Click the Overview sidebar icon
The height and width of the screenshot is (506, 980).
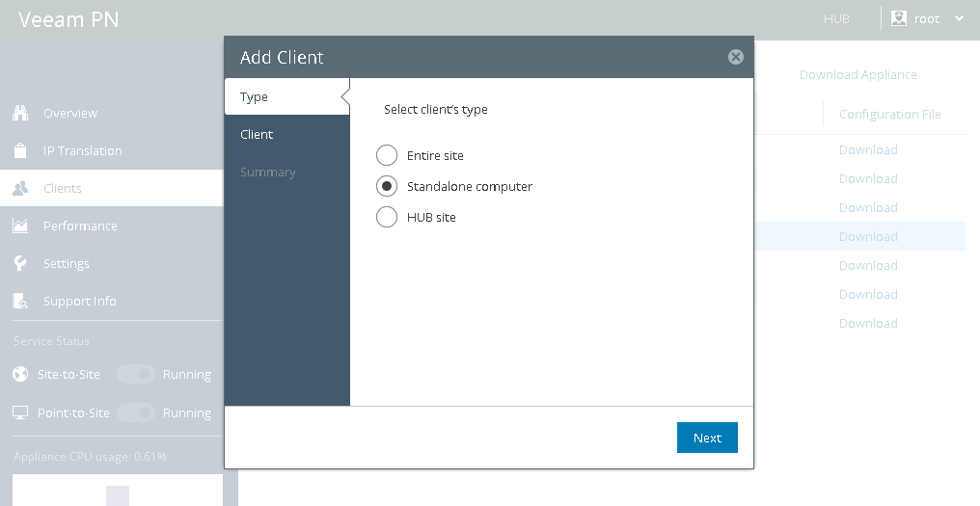pyautogui.click(x=20, y=113)
